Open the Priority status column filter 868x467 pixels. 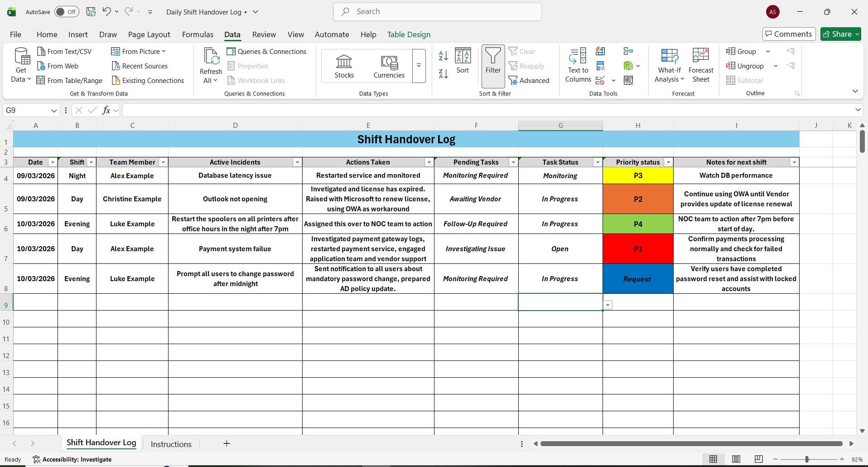point(668,162)
